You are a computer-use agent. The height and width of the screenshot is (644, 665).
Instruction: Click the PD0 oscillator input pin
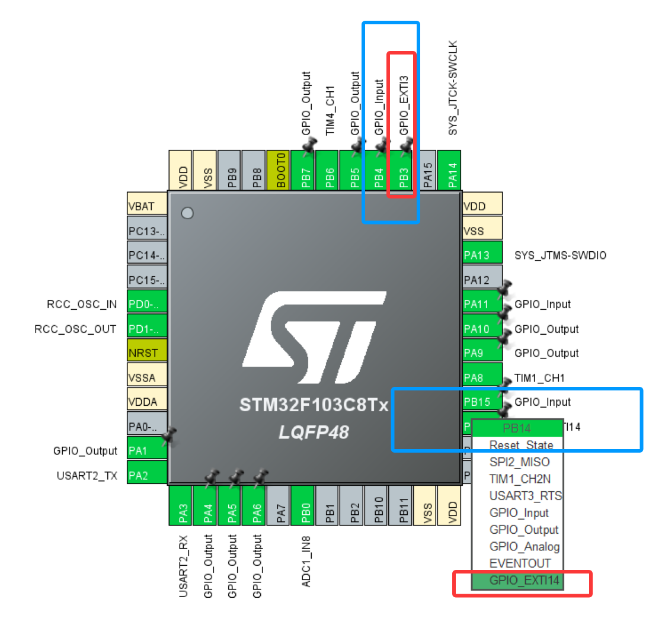147,302
